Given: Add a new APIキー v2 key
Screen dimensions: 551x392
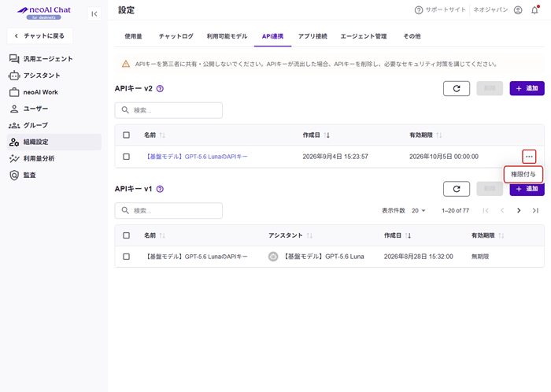Looking at the screenshot, I should (x=527, y=88).
